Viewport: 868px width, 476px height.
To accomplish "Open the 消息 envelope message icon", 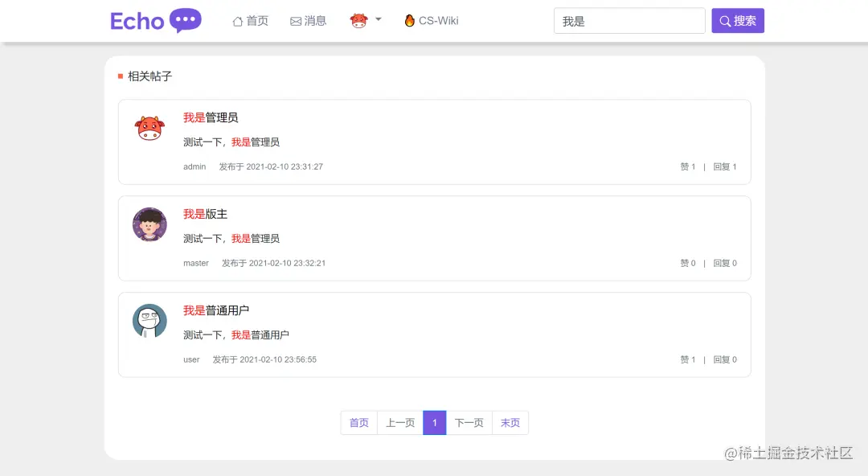I will (x=297, y=21).
